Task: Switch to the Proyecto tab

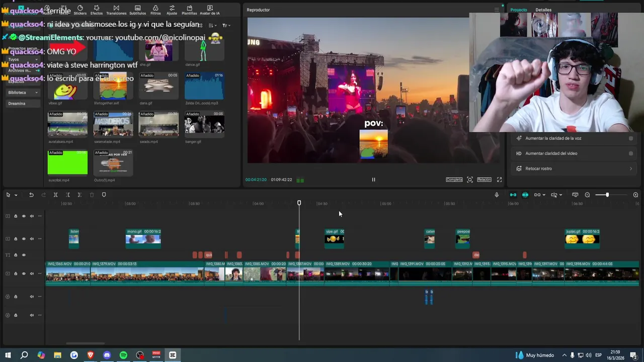Action: point(519,10)
